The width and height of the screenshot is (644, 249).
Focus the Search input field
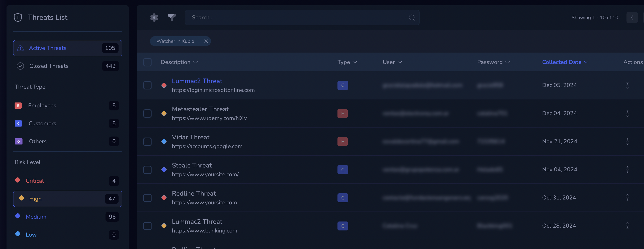(x=302, y=18)
